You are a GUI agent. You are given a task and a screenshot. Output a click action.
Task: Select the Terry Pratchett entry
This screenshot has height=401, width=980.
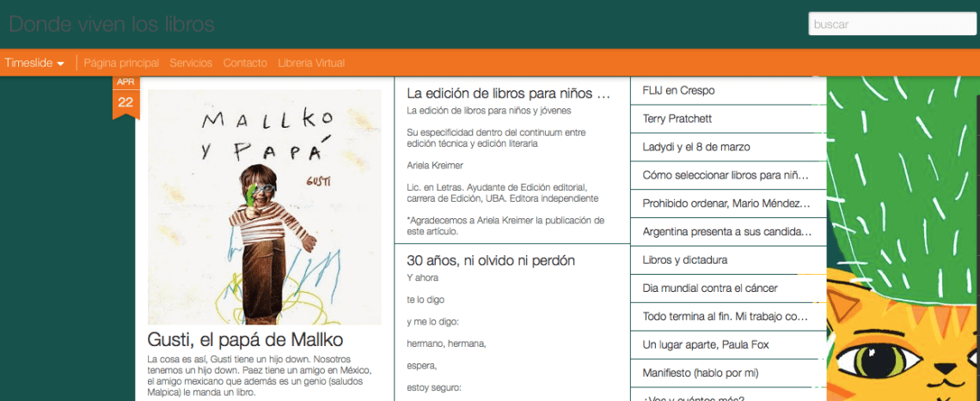(728, 118)
